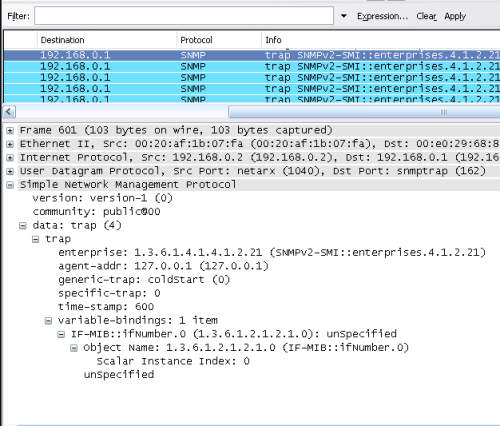Click the Filter text input field
The image size is (500, 426).
184,16
